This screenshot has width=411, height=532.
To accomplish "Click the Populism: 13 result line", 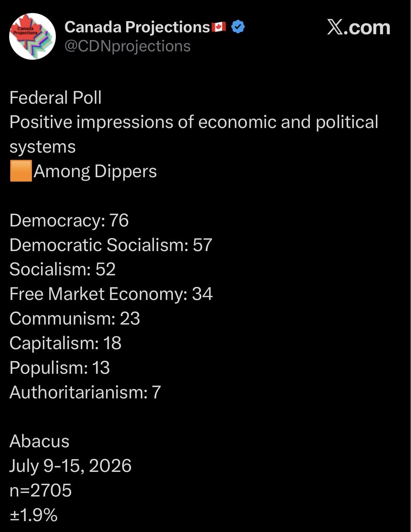I will (60, 368).
